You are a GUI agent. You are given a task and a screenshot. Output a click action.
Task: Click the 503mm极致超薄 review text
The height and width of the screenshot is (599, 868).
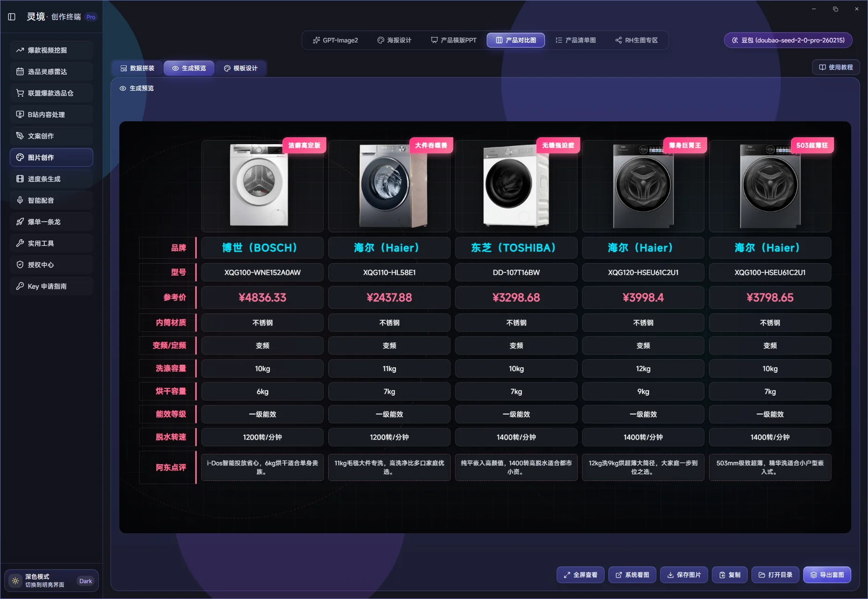[x=770, y=467]
